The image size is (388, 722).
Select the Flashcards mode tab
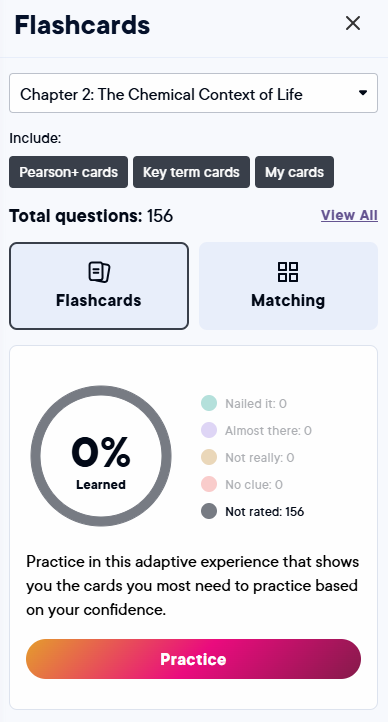click(x=99, y=286)
